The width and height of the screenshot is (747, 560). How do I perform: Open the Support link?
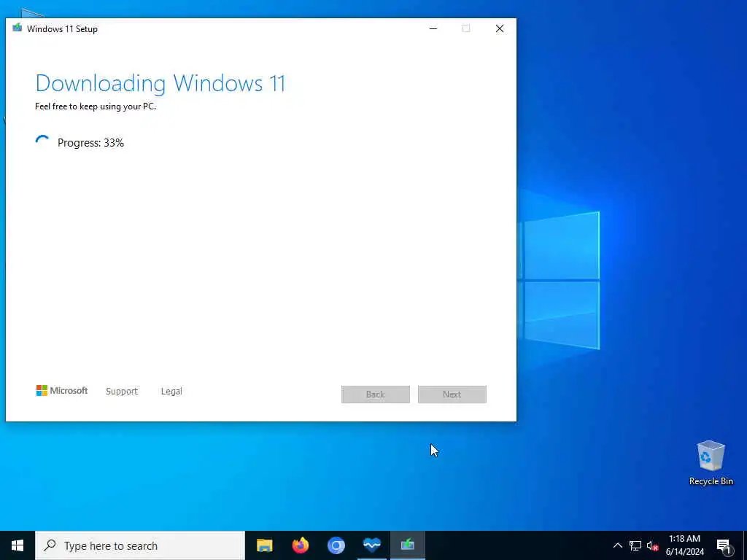(122, 391)
